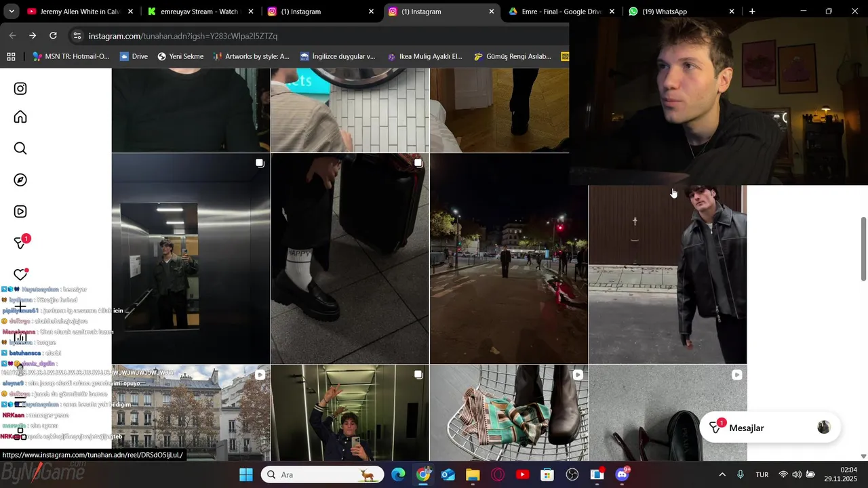
Task: Open Ikea Mulig Ayaklı bookmark
Action: (425, 57)
